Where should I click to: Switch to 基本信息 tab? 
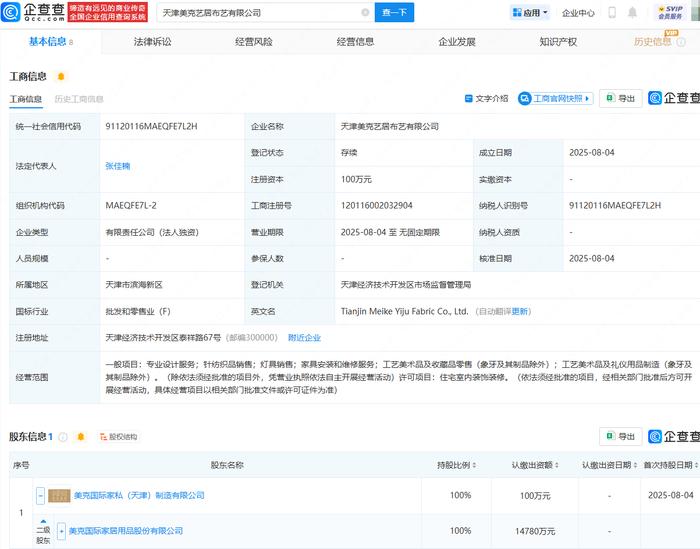[x=50, y=42]
